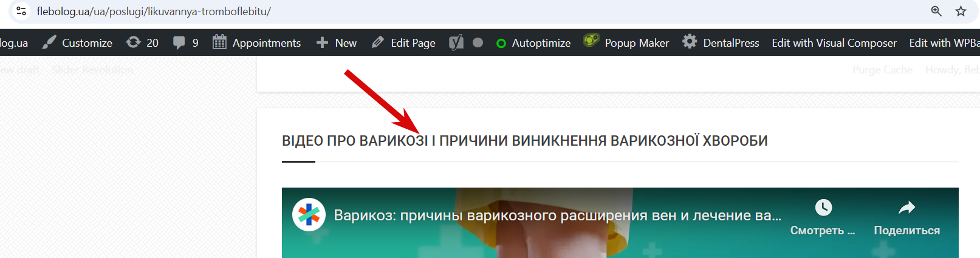Open the 9 comments count

195,43
